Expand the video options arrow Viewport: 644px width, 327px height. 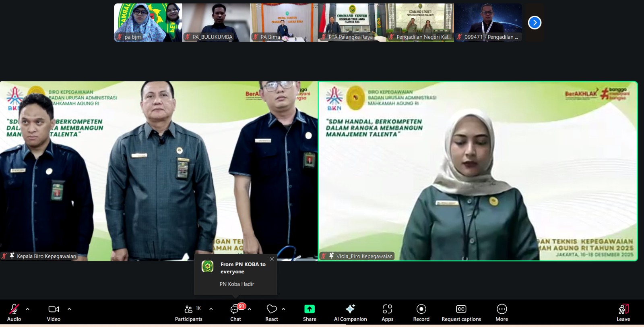pyautogui.click(x=69, y=309)
